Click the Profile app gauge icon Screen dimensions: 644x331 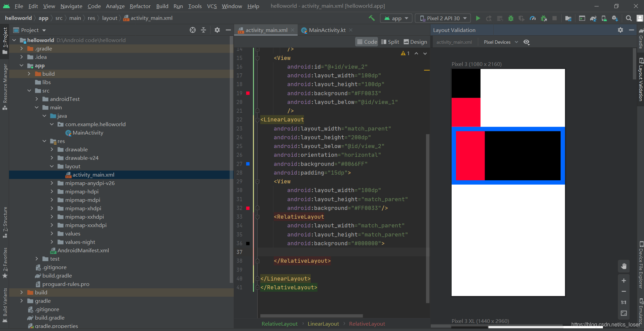tap(533, 18)
